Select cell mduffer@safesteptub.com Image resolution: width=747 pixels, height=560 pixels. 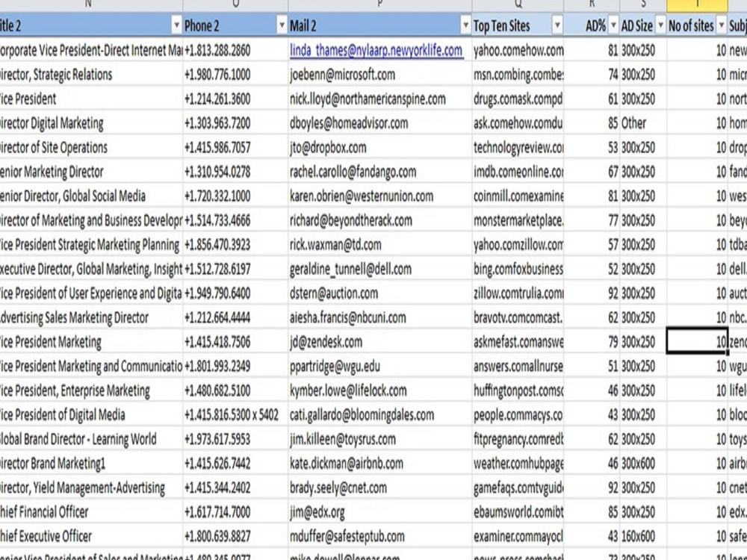[x=379, y=535]
